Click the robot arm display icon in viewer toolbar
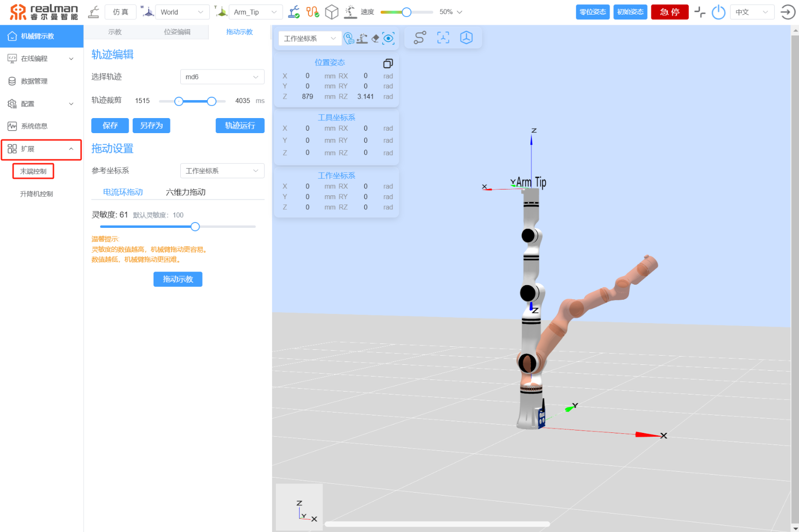This screenshot has height=532, width=799. pyautogui.click(x=362, y=38)
